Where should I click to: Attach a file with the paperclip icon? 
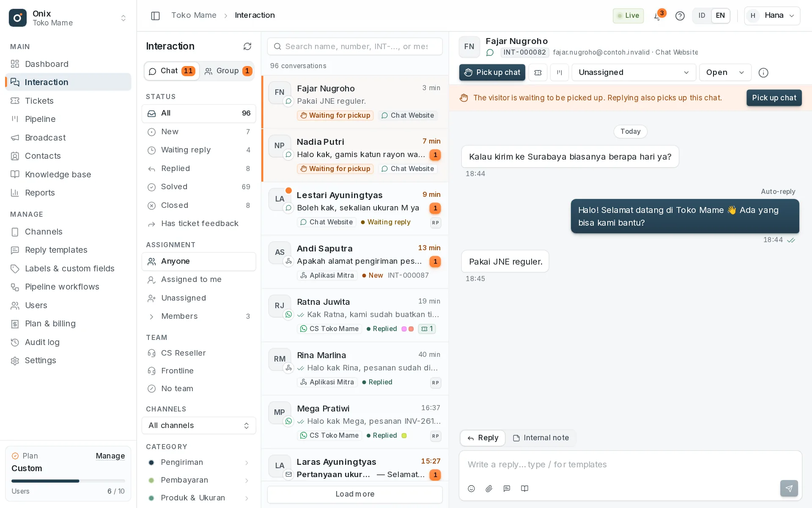(x=489, y=489)
